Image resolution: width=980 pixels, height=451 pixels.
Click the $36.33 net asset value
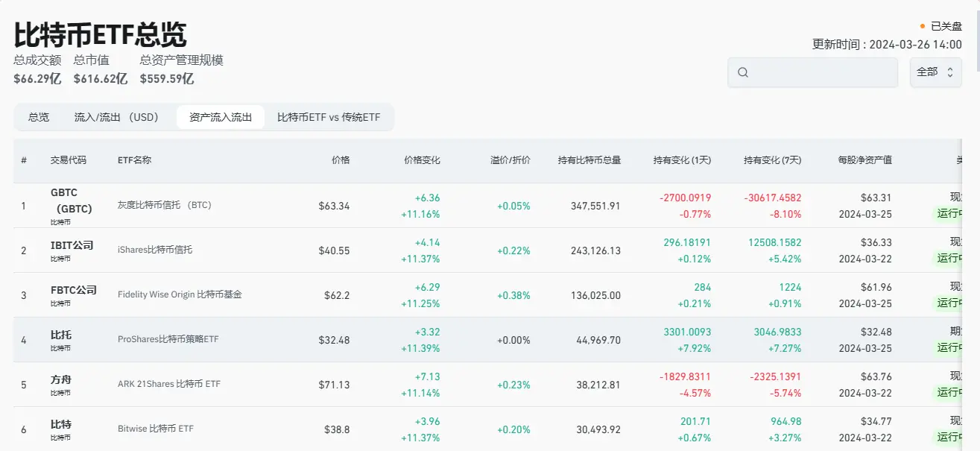click(x=876, y=242)
